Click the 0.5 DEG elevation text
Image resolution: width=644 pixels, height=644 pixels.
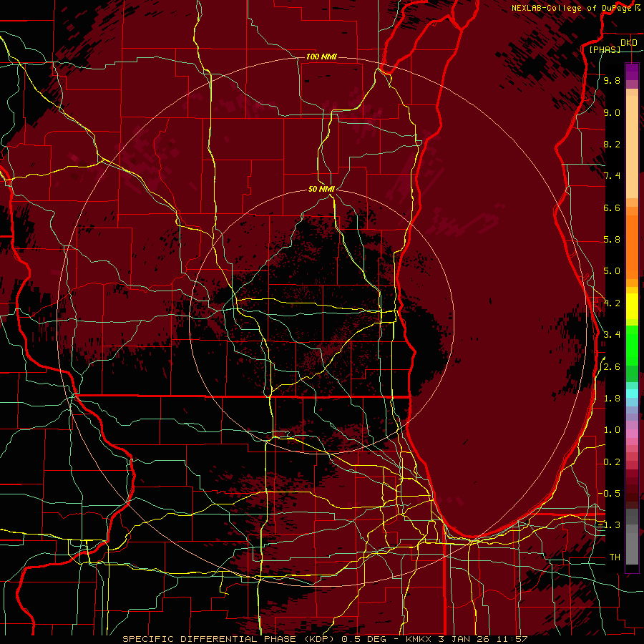[x=366, y=639]
